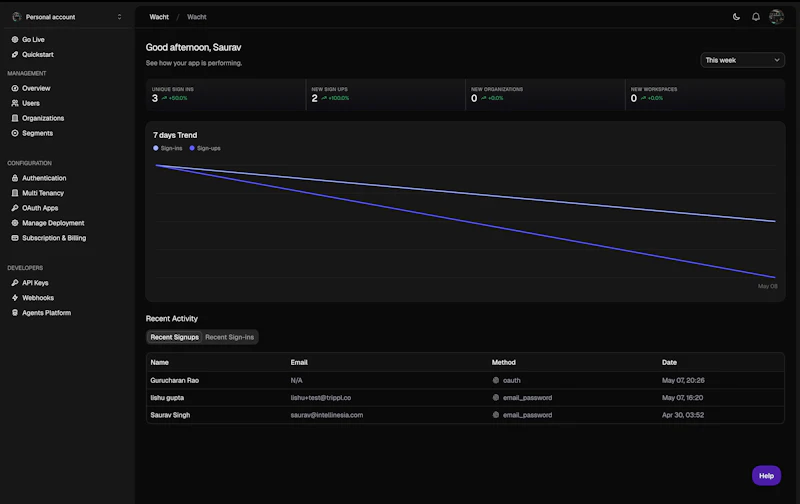This screenshot has height=504, width=800.
Task: Click the Date column header
Action: (x=669, y=362)
